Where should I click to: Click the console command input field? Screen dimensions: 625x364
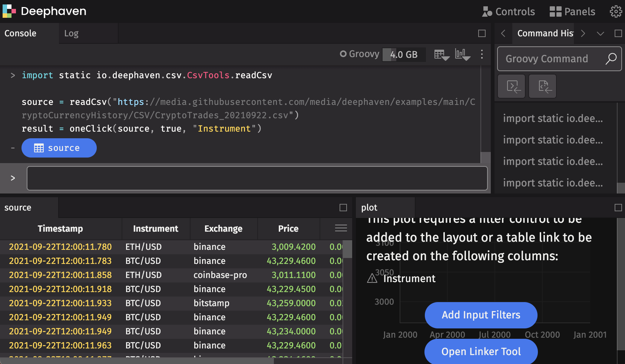click(x=257, y=178)
